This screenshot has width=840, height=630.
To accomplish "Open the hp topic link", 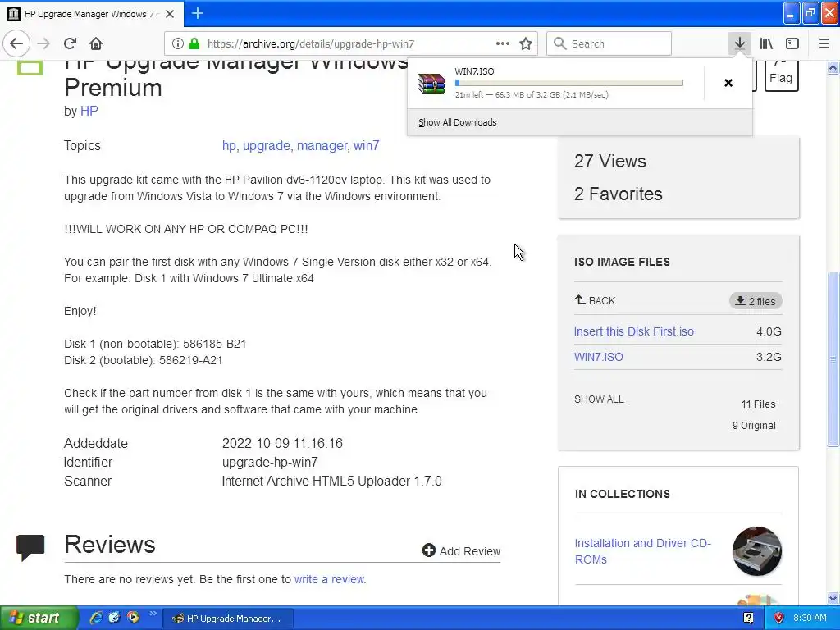I will (229, 146).
